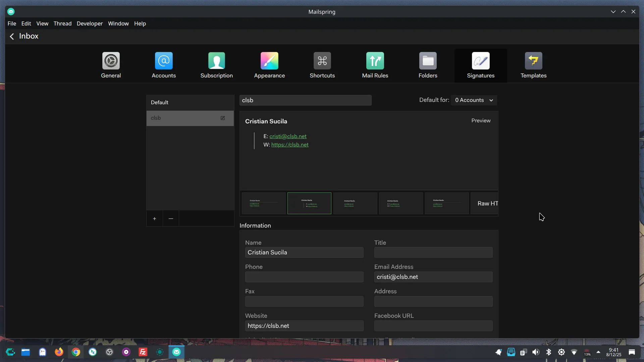Open Templates preferences icon
644x362 pixels.
(x=533, y=61)
